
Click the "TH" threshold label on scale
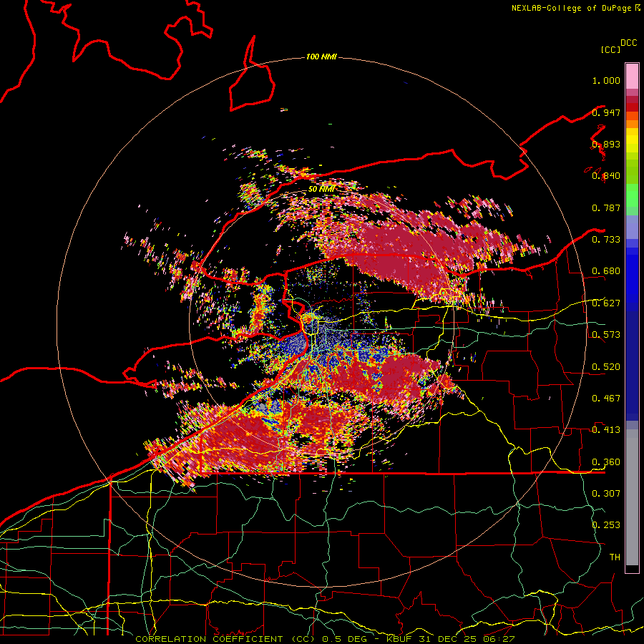coord(615,557)
